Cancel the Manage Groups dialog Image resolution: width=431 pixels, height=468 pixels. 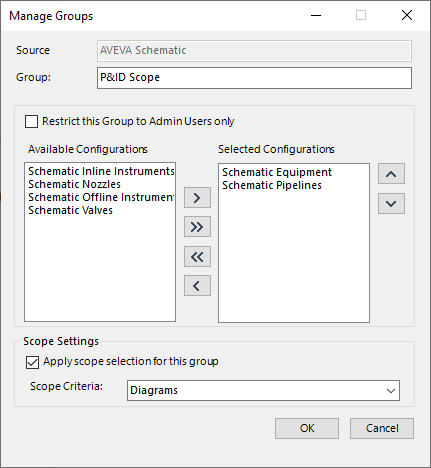click(x=382, y=428)
